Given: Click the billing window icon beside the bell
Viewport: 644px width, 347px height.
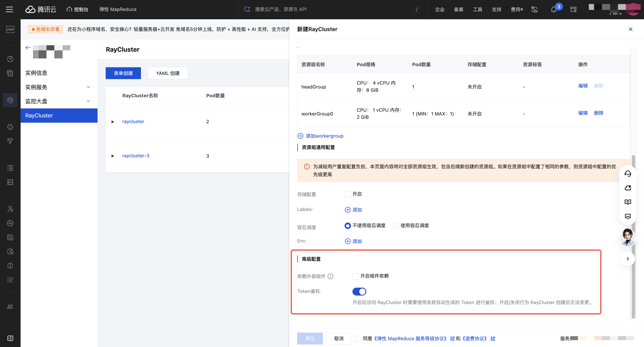Looking at the screenshot, I should click(x=573, y=9).
